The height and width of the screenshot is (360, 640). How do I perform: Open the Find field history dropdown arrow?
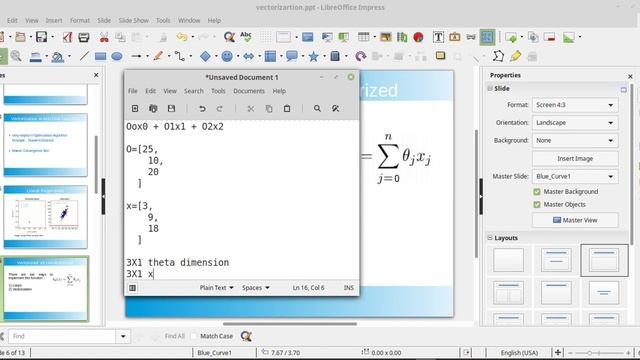pos(123,336)
